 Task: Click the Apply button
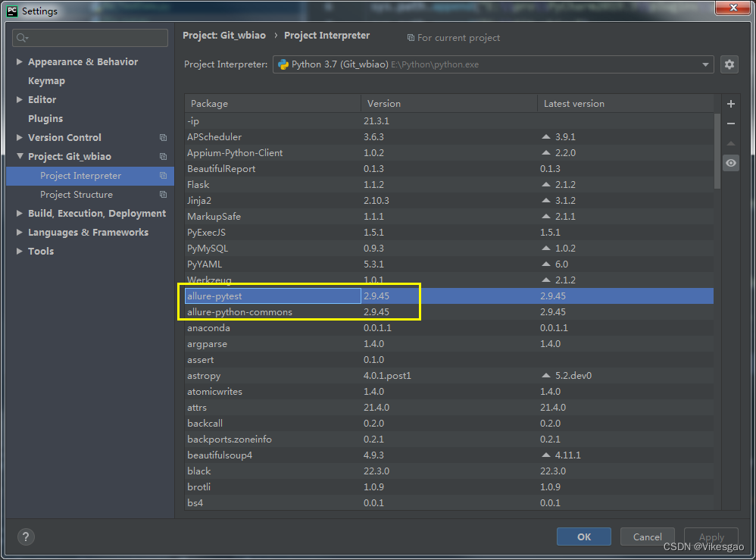(711, 537)
